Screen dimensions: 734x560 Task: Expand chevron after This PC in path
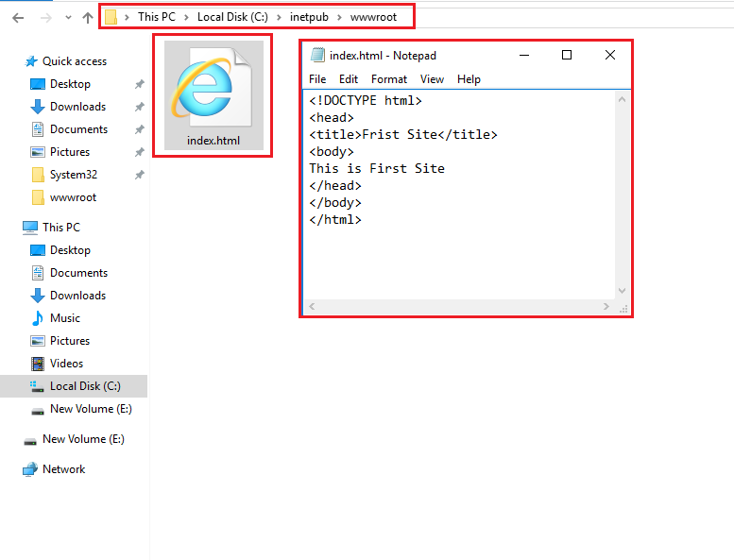[186, 17]
